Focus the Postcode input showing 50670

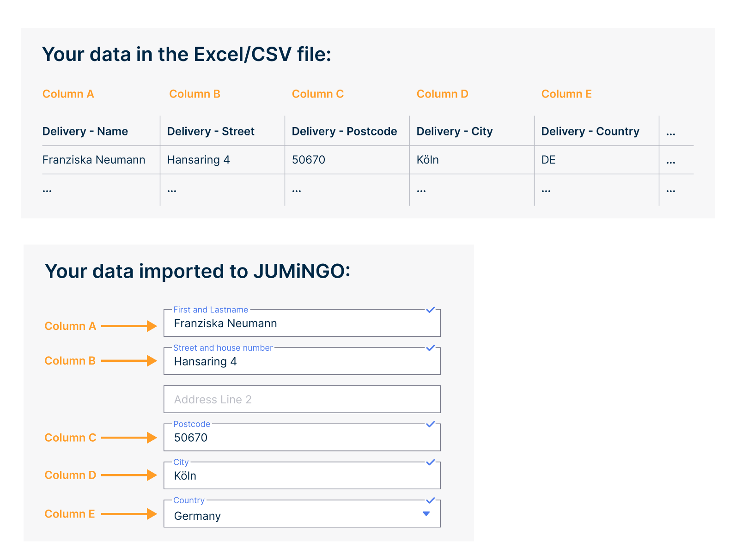302,437
